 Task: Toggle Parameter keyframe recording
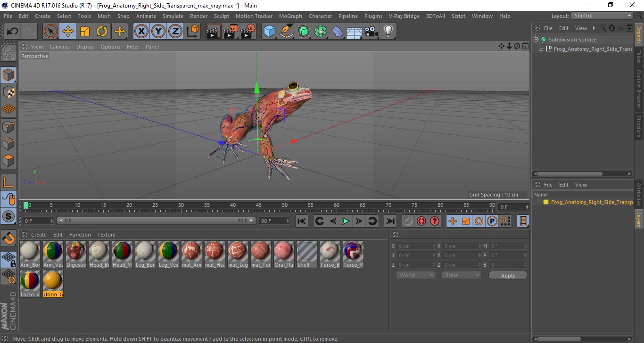click(x=492, y=221)
